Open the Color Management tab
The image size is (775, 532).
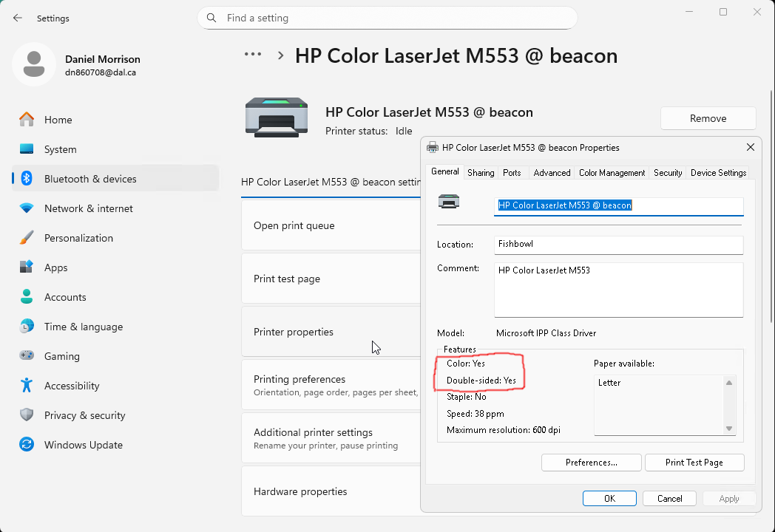click(x=612, y=173)
